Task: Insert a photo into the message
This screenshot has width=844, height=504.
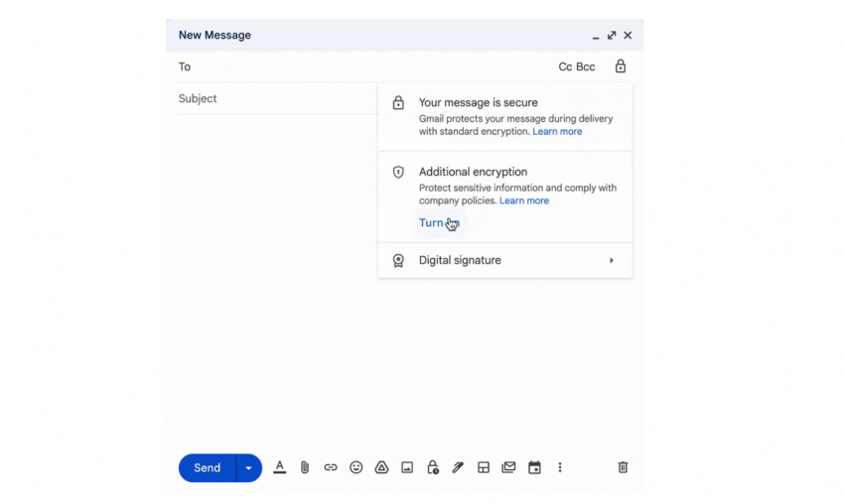Action: pyautogui.click(x=407, y=467)
